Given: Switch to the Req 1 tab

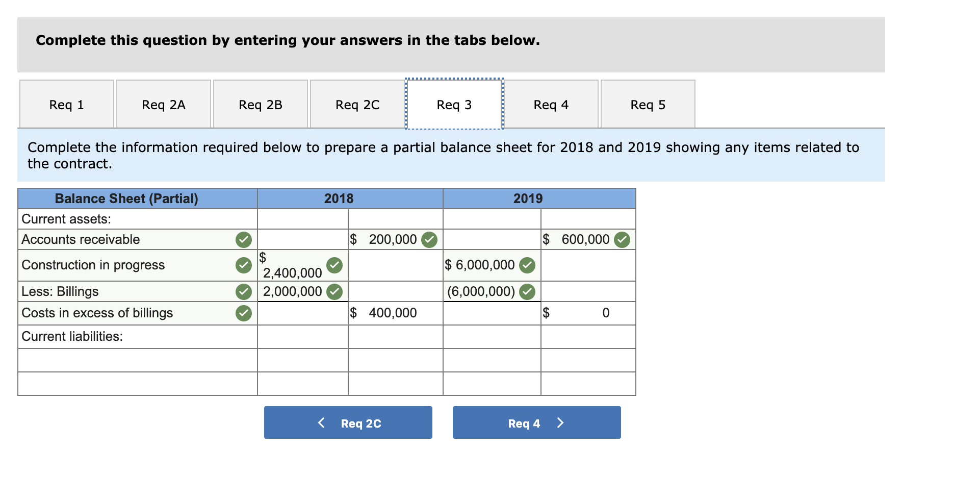Looking at the screenshot, I should [x=66, y=104].
